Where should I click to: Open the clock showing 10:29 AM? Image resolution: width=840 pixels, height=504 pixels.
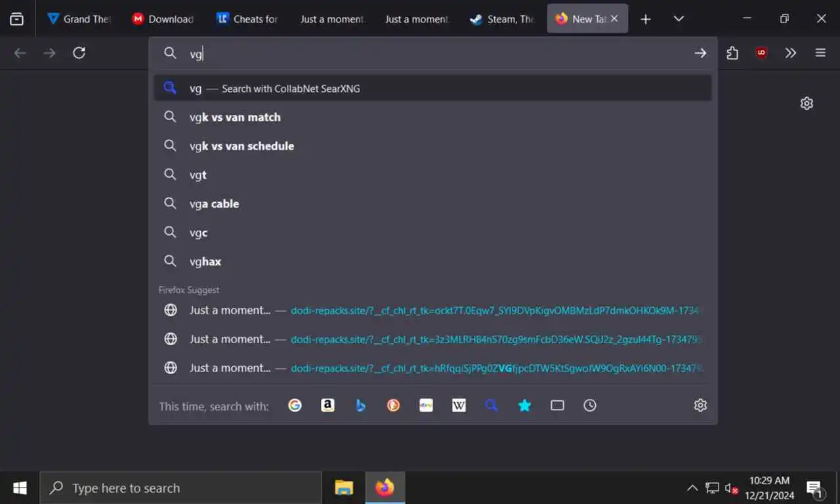(769, 488)
